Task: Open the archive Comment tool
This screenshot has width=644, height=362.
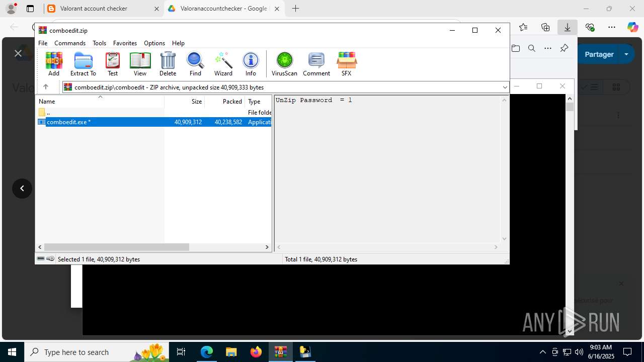Action: point(316,64)
